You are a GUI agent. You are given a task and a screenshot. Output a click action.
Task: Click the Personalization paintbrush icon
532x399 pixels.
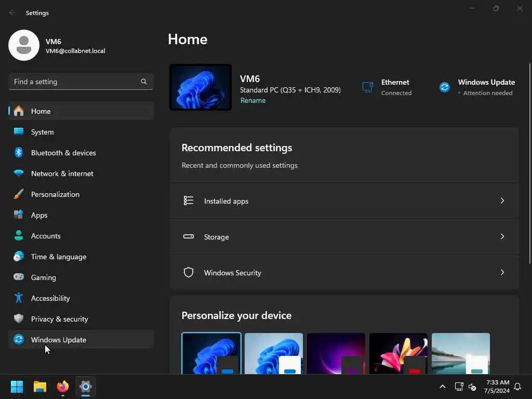coord(19,194)
